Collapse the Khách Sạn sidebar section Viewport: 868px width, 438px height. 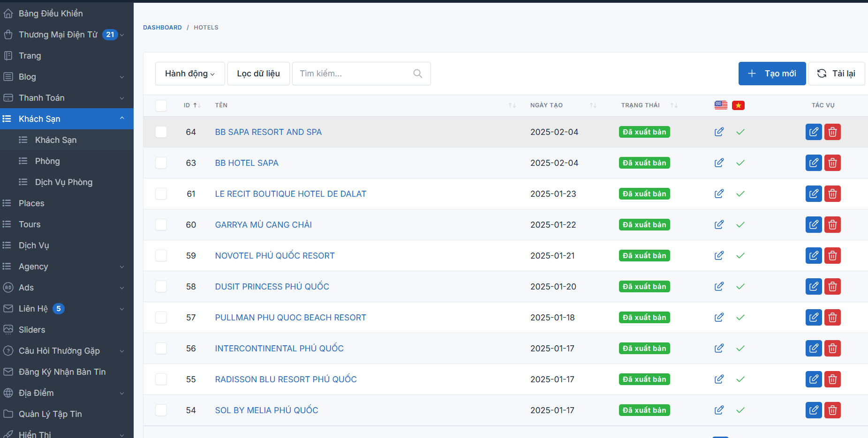pyautogui.click(x=67, y=119)
